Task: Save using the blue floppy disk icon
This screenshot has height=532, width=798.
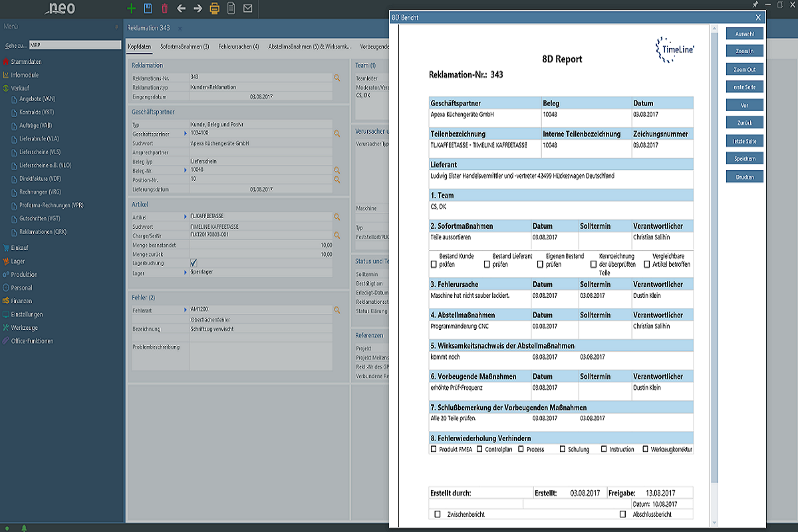Action: (x=148, y=9)
